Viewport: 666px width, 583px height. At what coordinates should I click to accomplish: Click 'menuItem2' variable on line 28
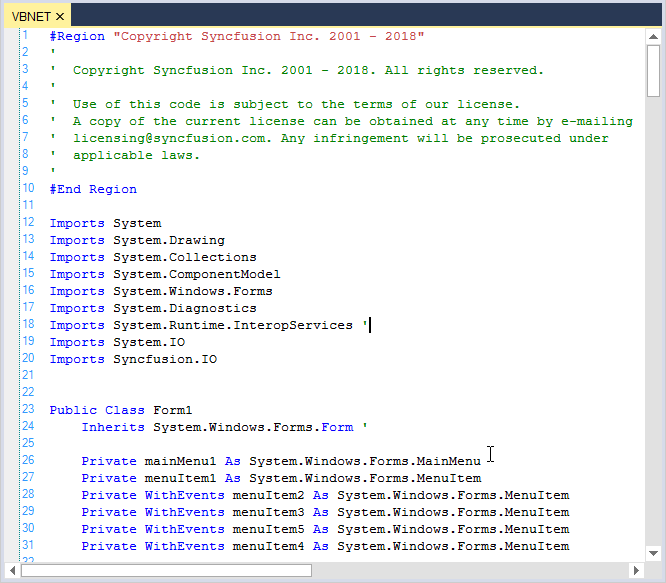click(x=268, y=495)
